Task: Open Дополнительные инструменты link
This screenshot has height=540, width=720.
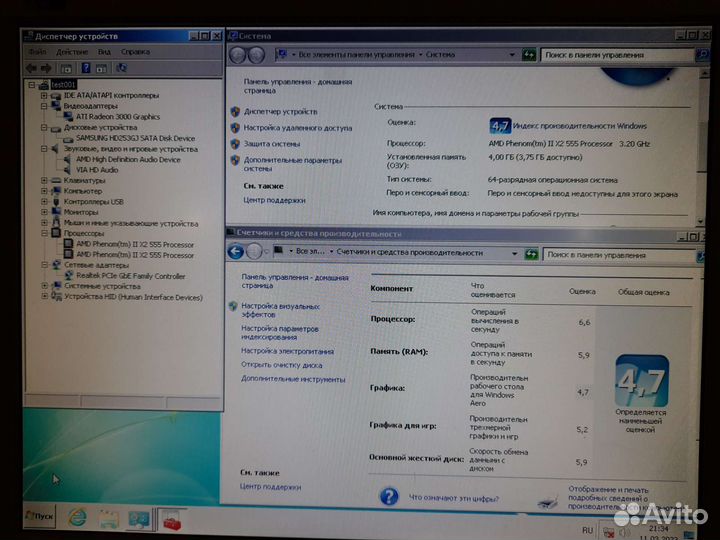Action: click(293, 379)
